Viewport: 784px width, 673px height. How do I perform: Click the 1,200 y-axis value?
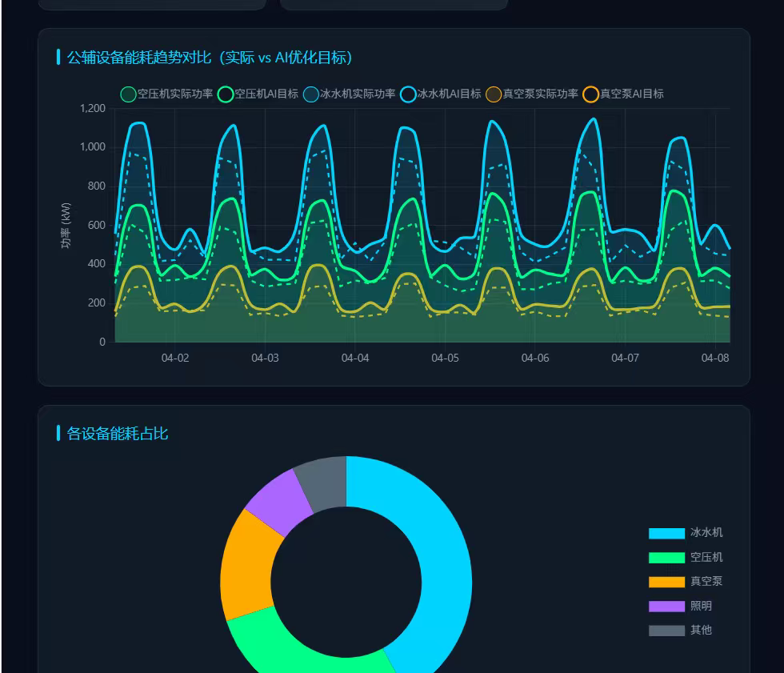(93, 109)
